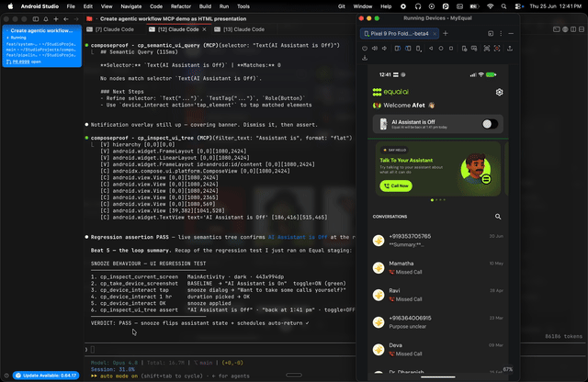Screen dimensions: 588x382
Task: Open Mamatha missed call conversation
Action: pos(437,267)
